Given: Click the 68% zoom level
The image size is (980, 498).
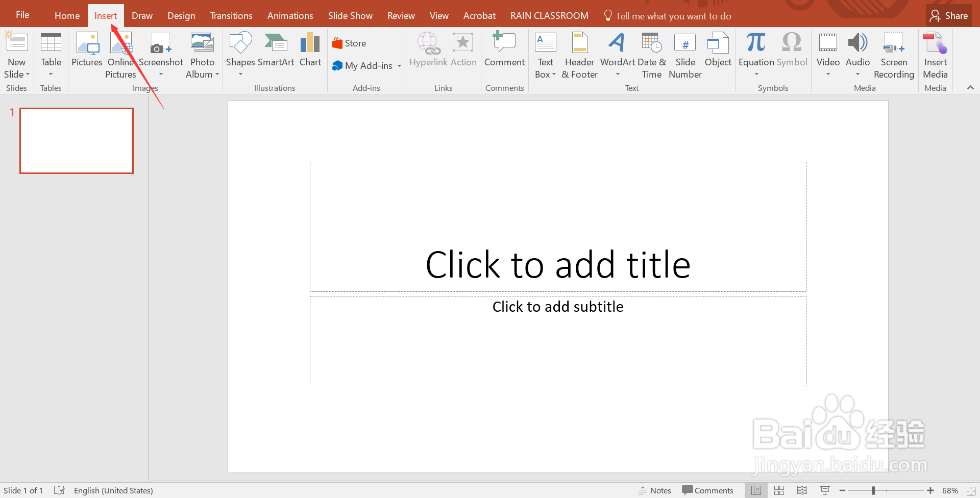Looking at the screenshot, I should coord(950,490).
